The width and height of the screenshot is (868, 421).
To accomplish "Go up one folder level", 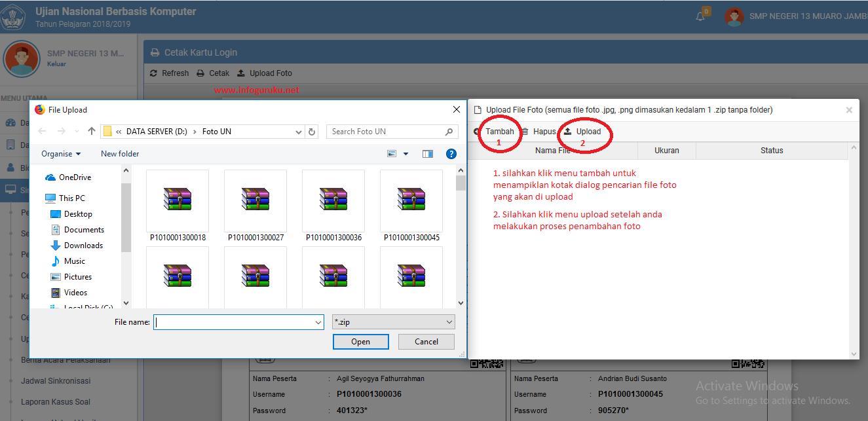I will click(x=92, y=132).
